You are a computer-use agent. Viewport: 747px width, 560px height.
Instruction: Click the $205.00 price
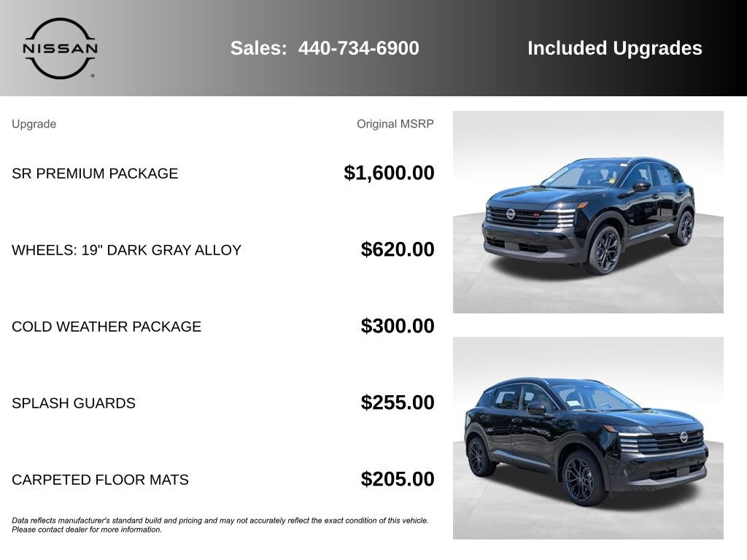coord(398,479)
